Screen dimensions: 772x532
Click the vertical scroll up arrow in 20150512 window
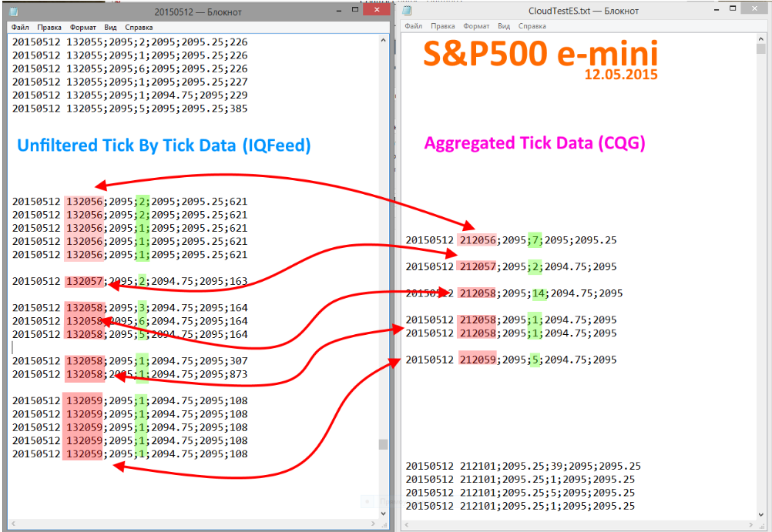point(384,40)
